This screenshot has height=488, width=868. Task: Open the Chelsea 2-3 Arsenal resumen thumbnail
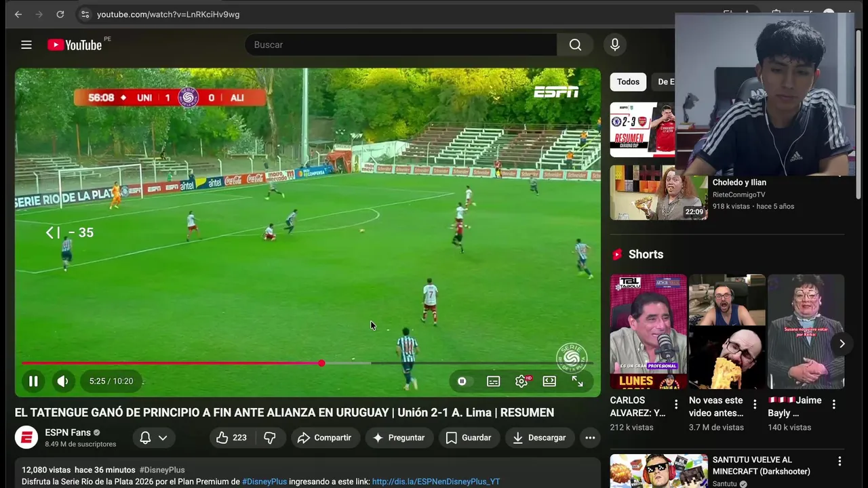pyautogui.click(x=642, y=129)
